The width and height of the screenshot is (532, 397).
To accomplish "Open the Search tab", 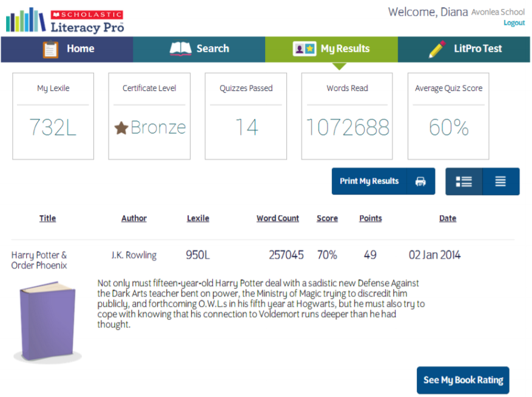I will tap(199, 49).
